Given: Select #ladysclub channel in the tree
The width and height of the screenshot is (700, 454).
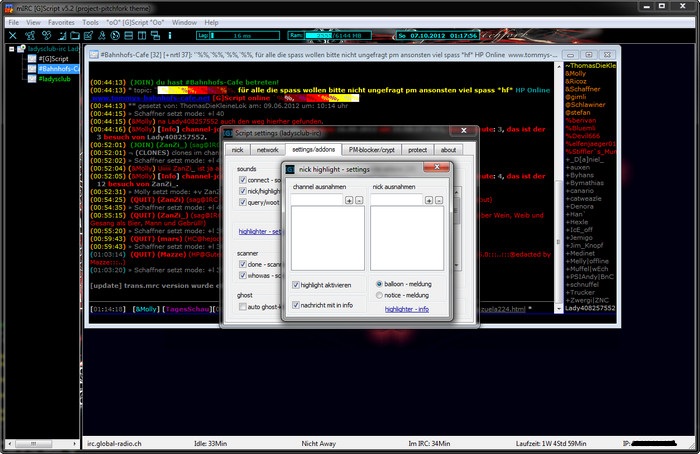Looking at the screenshot, I should (x=51, y=79).
